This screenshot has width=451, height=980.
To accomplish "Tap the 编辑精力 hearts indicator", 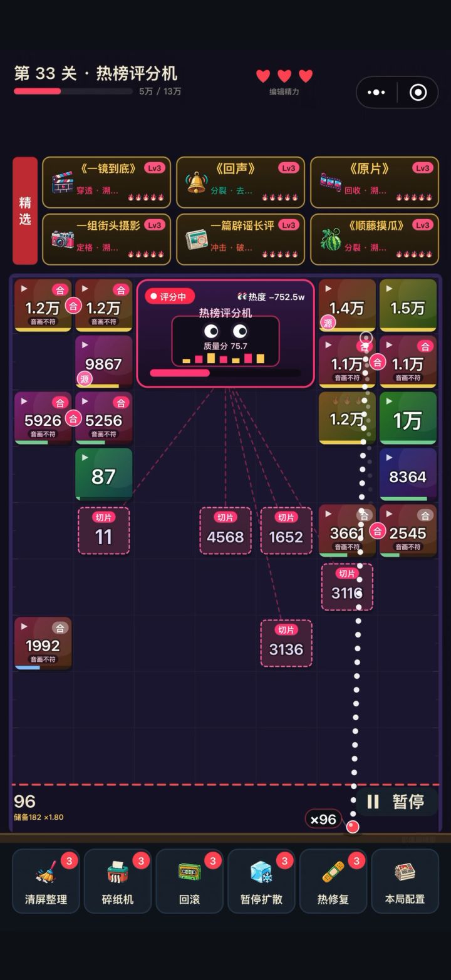I will (x=284, y=81).
